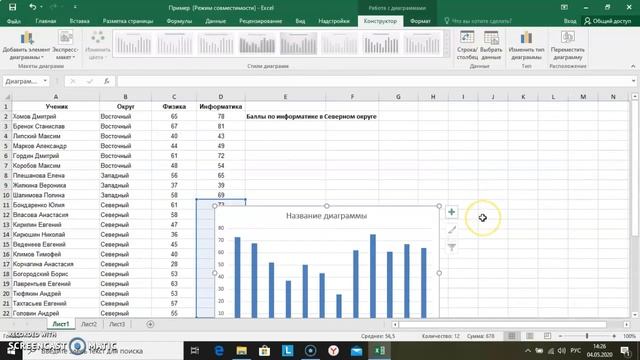Apply the fourth chart style with gray bars
Screen dimensions: 640x360
pos(257,44)
